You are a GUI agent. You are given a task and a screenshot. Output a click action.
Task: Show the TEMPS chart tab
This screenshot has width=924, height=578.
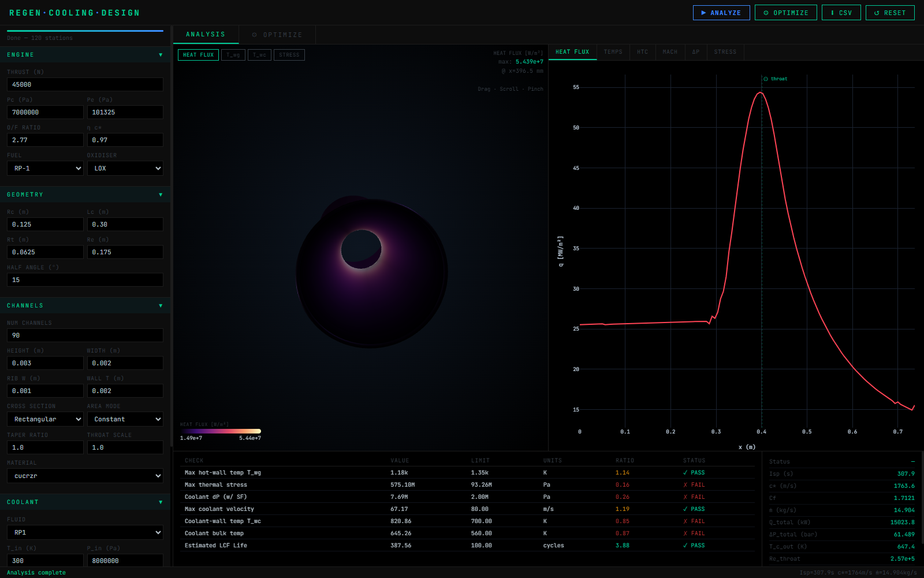[613, 52]
